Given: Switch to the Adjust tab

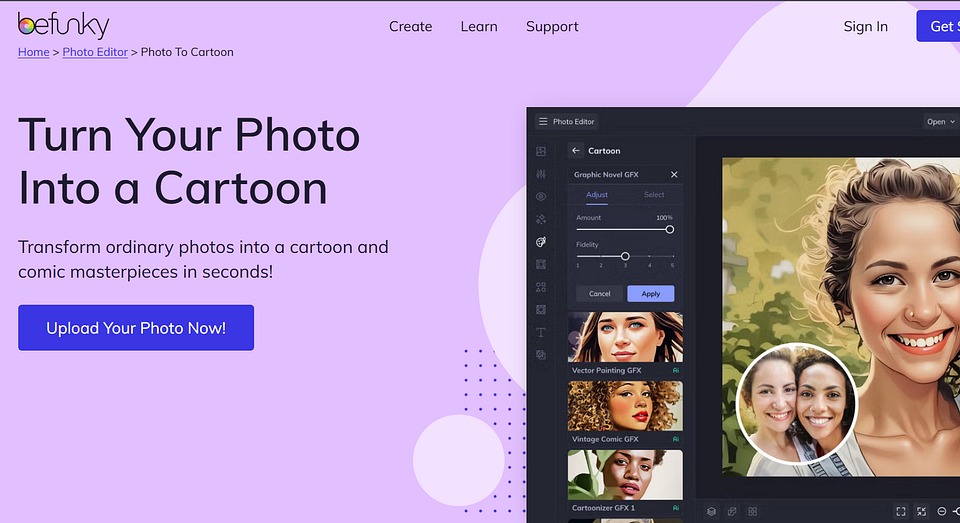Looking at the screenshot, I should (x=597, y=195).
